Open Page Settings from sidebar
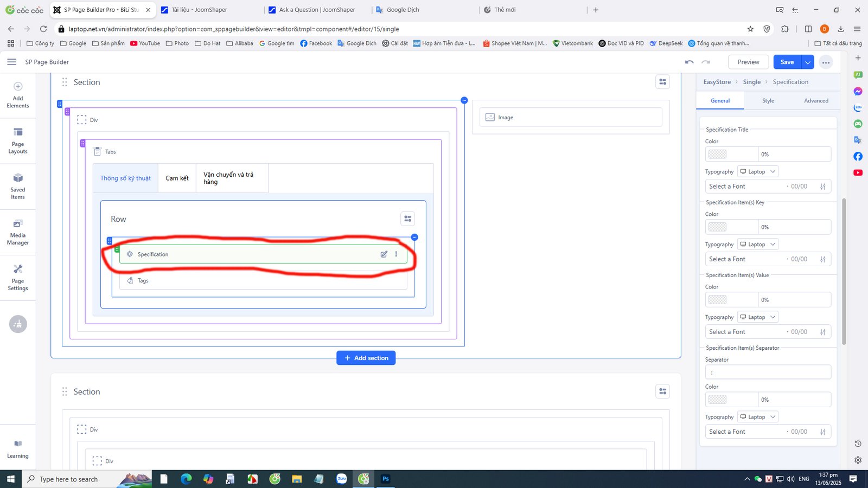The image size is (868, 488). click(18, 277)
